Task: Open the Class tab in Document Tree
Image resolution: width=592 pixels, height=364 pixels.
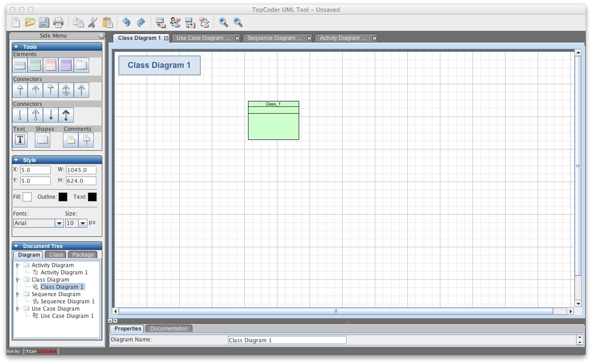Action: tap(55, 254)
